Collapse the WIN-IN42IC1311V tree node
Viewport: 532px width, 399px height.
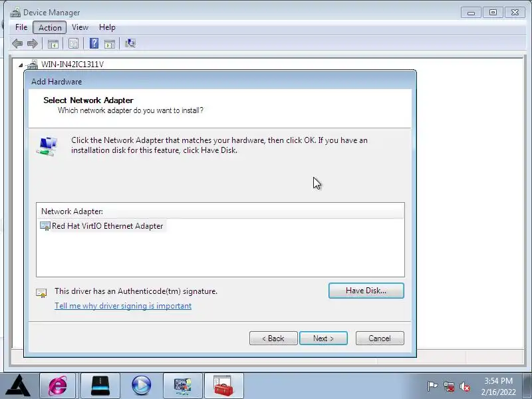click(x=21, y=65)
